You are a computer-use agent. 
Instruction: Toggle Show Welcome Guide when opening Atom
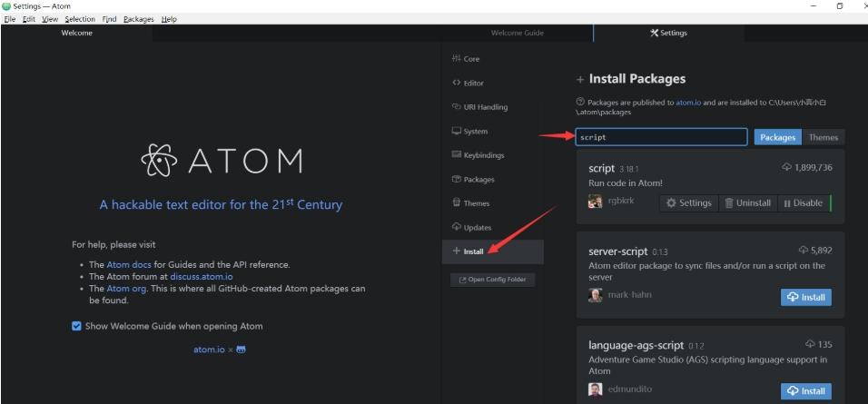tap(77, 326)
